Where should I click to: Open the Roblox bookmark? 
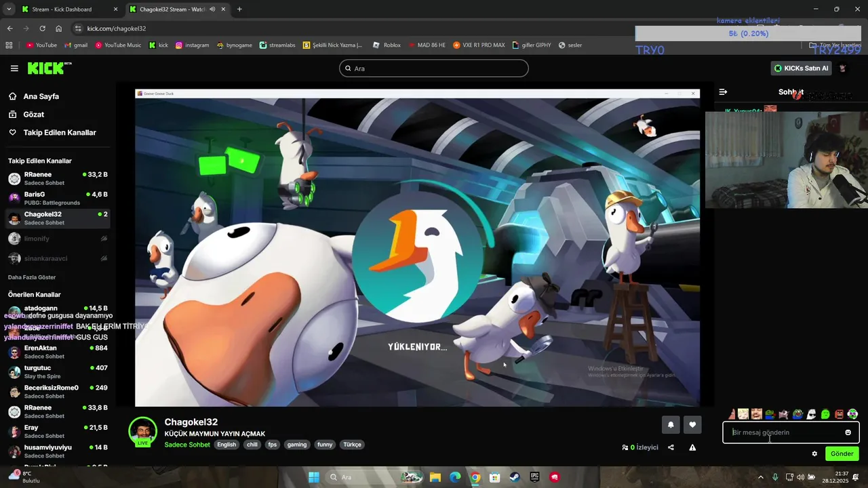coord(387,45)
